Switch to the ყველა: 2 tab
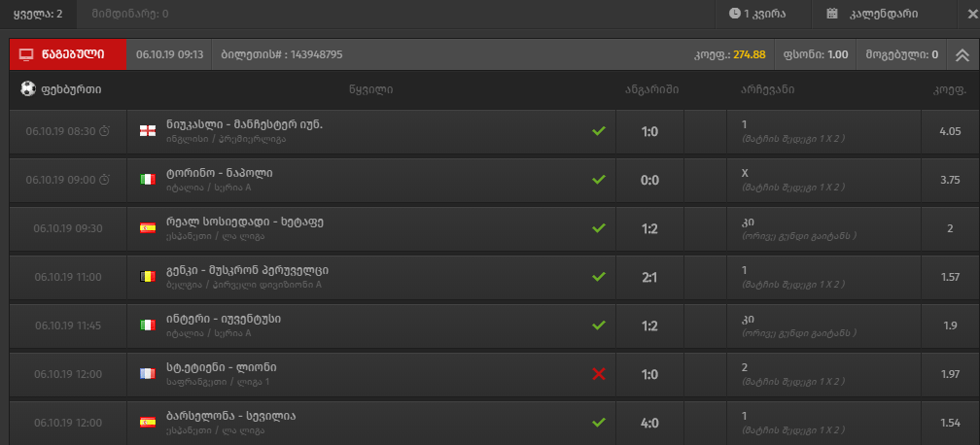 (x=39, y=14)
